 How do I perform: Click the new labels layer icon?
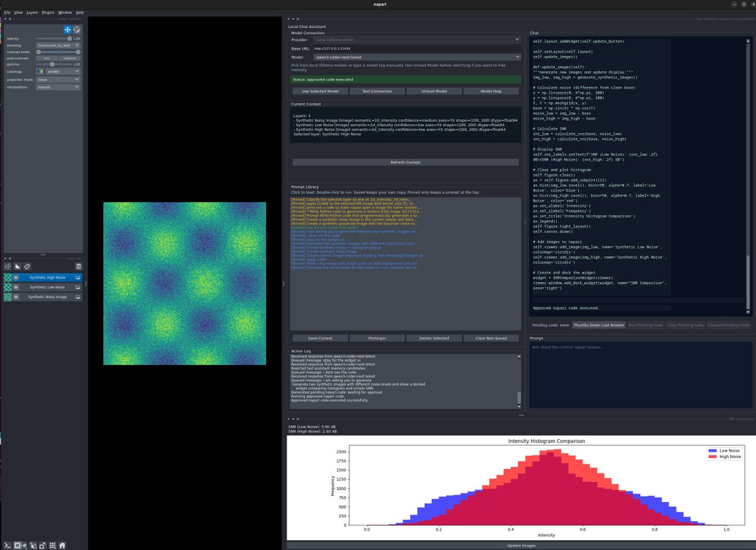[27, 266]
